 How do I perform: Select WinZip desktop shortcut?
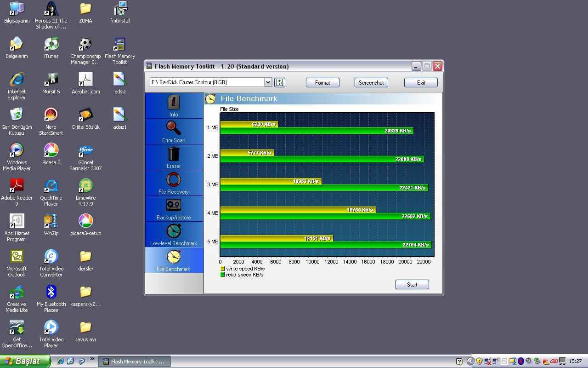[x=51, y=225]
